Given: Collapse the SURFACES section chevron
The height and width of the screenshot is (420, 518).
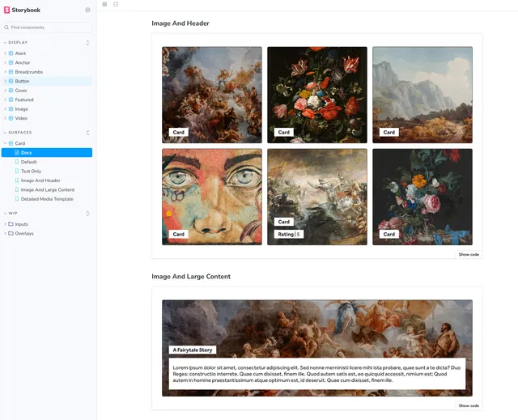Looking at the screenshot, I should [6, 133].
